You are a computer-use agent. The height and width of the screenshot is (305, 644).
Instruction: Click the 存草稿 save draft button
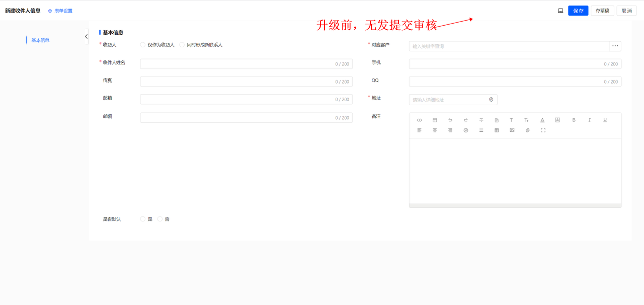(602, 11)
